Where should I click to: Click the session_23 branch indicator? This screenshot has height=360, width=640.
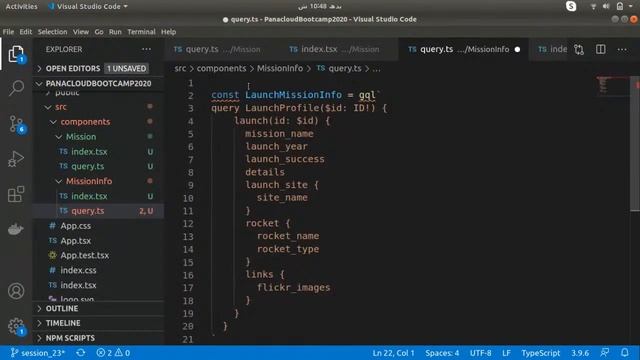pos(38,353)
